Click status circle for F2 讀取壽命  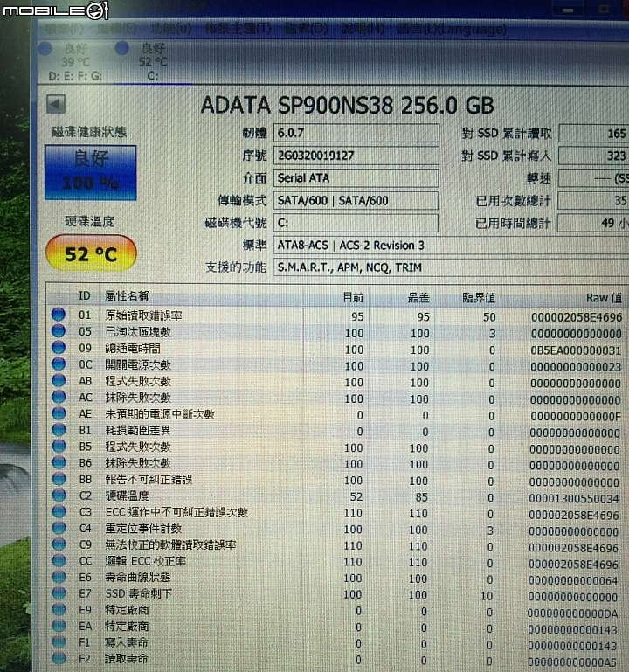[59, 658]
